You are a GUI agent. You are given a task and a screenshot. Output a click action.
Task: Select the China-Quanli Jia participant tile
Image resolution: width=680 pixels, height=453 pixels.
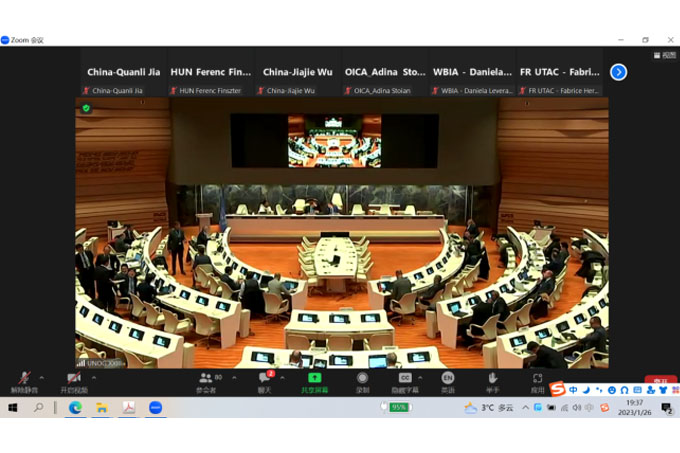coord(124,72)
